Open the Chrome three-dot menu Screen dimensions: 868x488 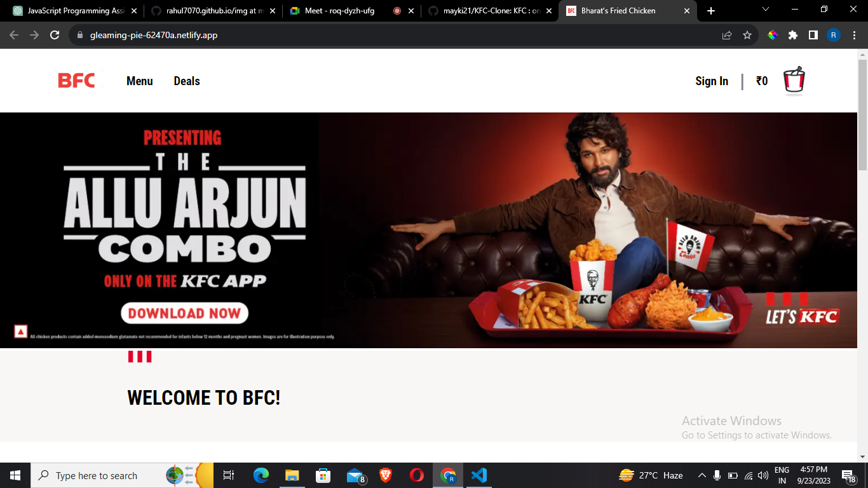pyautogui.click(x=855, y=36)
